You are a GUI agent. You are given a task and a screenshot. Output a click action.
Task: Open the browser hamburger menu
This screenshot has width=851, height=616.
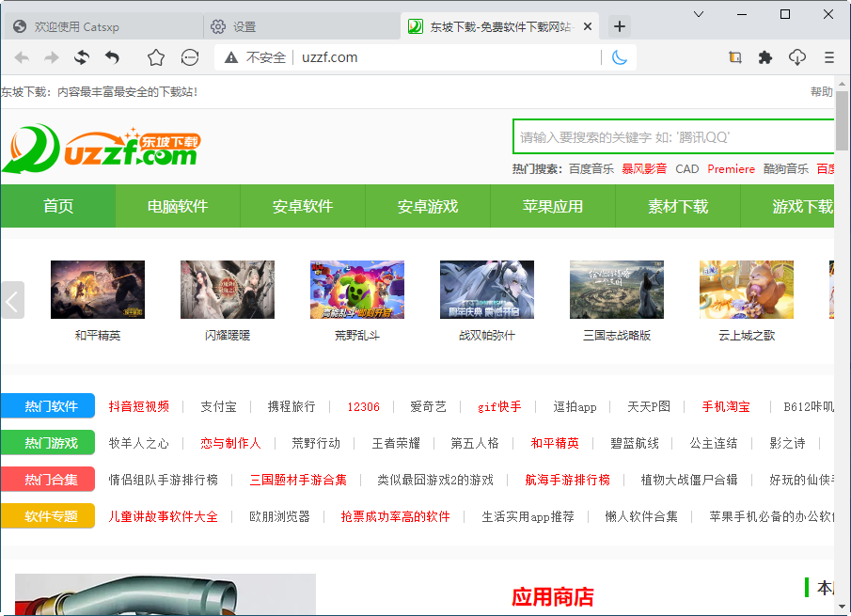828,57
